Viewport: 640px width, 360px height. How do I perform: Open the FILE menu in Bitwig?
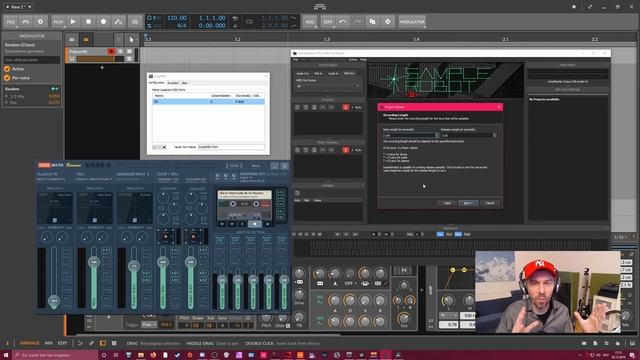(x=11, y=22)
